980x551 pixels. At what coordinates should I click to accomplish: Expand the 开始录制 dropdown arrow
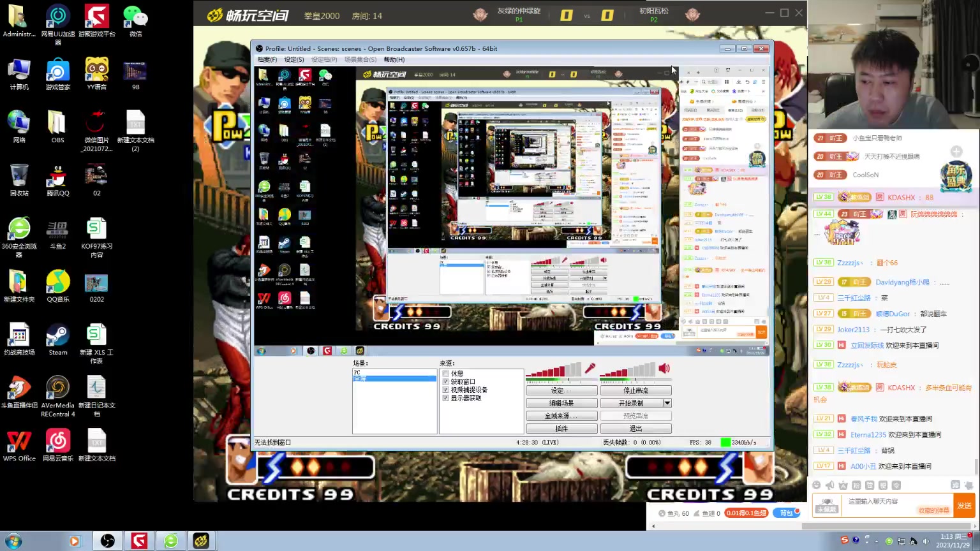click(667, 403)
